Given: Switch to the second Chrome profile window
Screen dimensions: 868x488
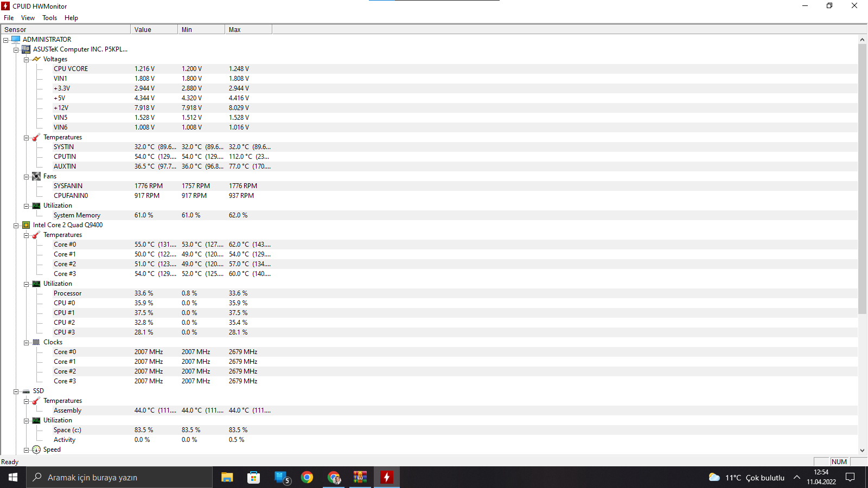Looking at the screenshot, I should click(x=334, y=477).
